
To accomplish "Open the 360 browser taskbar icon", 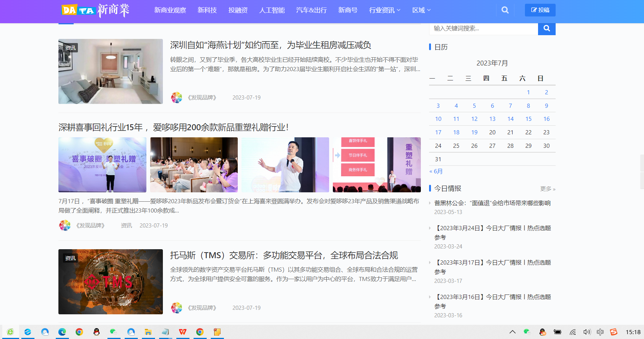I will [10, 332].
